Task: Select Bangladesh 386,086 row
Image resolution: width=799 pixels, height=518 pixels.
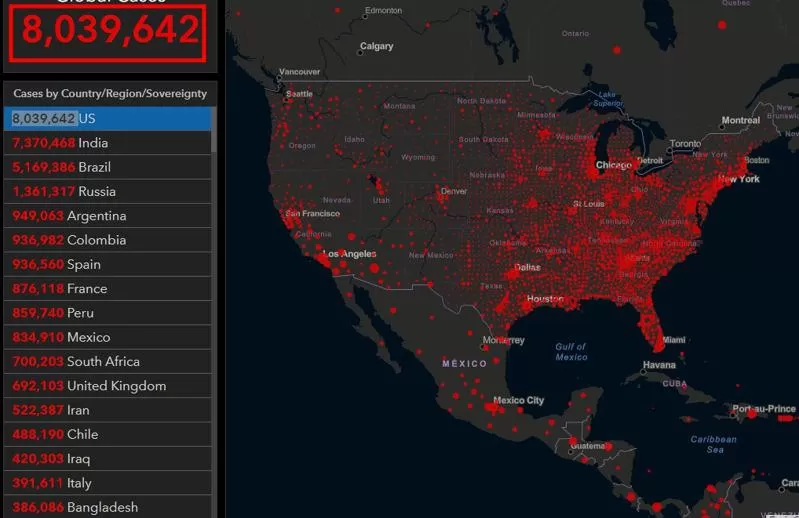Action: 108,507
